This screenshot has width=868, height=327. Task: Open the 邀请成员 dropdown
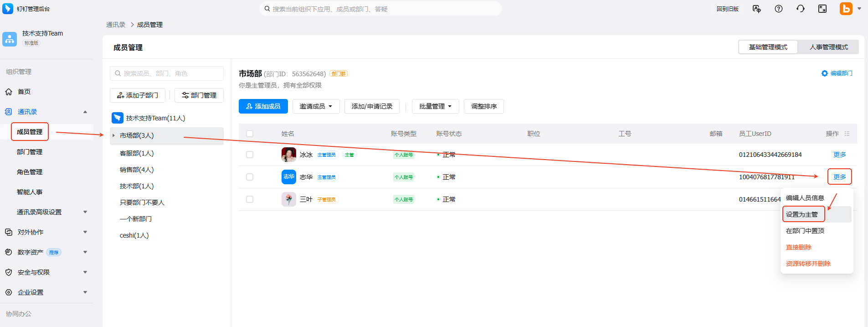(x=316, y=106)
